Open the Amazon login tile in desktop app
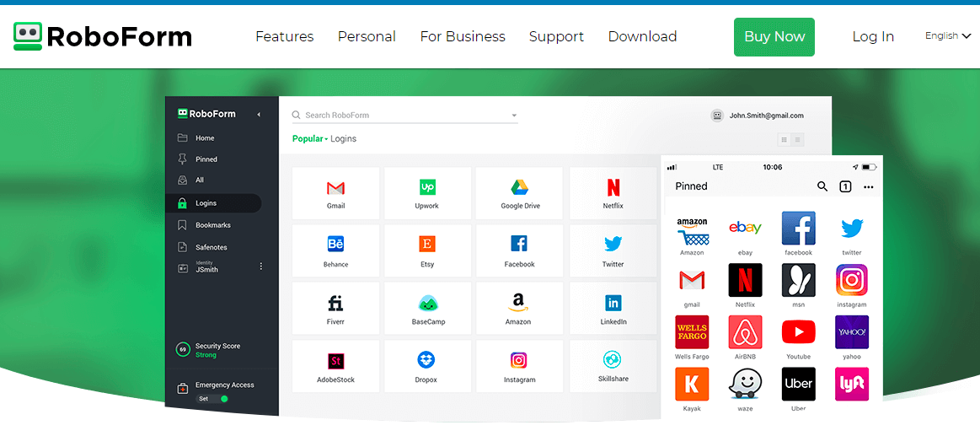Viewport: 980px width, 436px height. coord(519,309)
